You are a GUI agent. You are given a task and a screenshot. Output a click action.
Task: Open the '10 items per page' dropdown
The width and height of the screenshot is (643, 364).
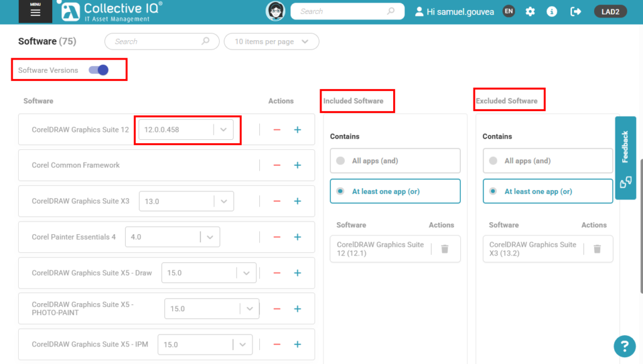pos(271,41)
